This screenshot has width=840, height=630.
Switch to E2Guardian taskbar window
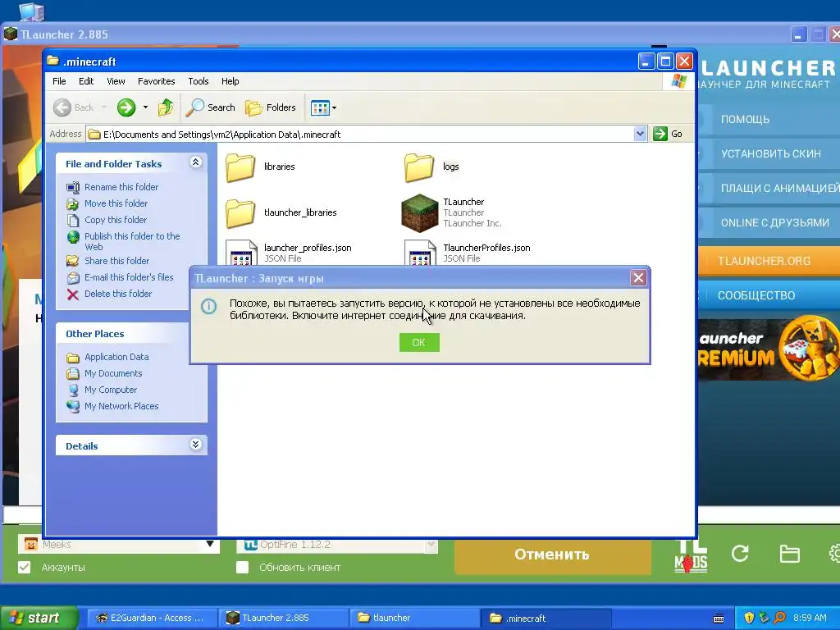[152, 618]
